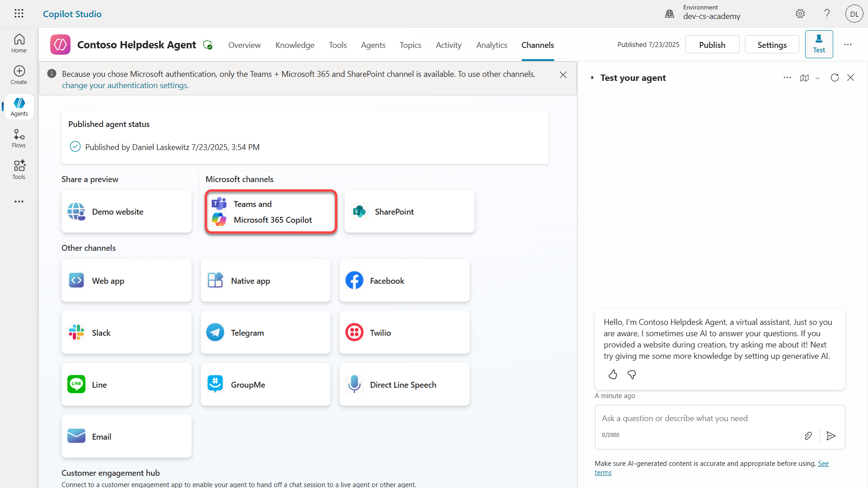Open Copilot Studio settings gear
This screenshot has width=868, height=488.
coord(800,14)
